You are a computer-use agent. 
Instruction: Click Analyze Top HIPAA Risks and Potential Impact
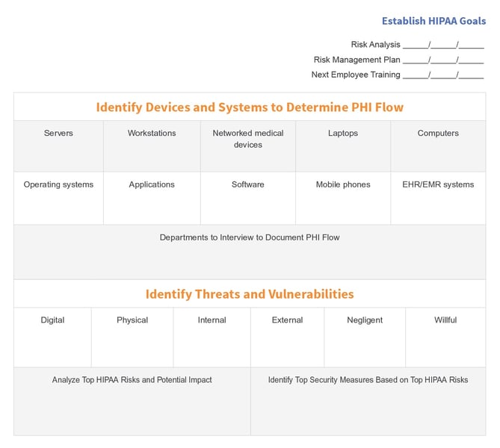pos(132,380)
